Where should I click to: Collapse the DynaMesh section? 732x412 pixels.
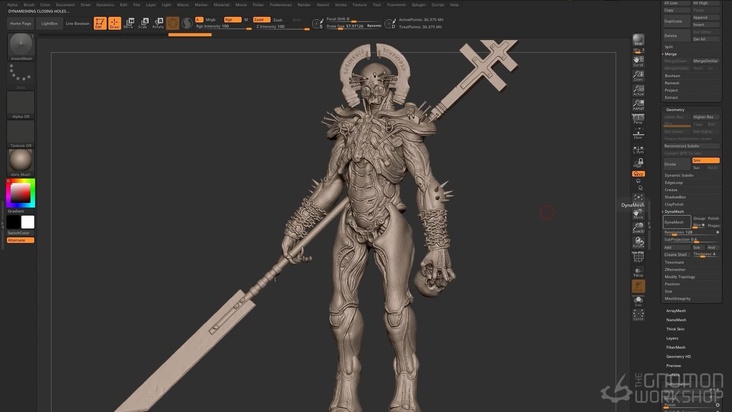coord(674,211)
